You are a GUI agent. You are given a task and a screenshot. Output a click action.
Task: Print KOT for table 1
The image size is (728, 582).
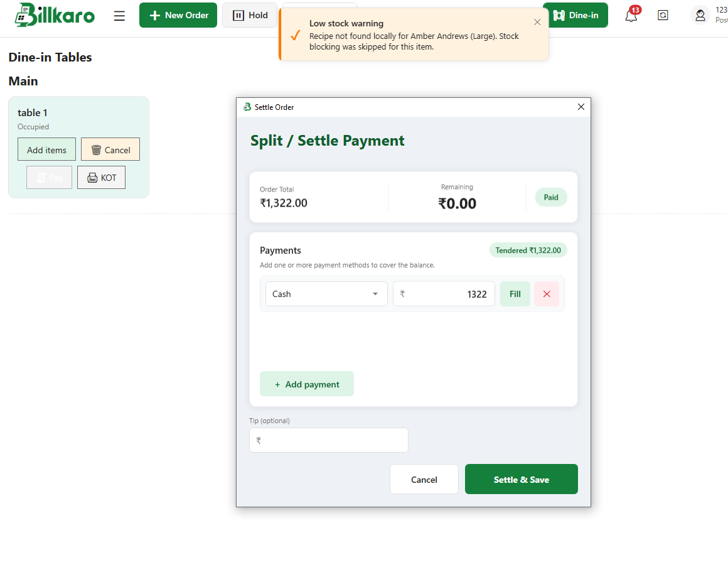point(101,178)
